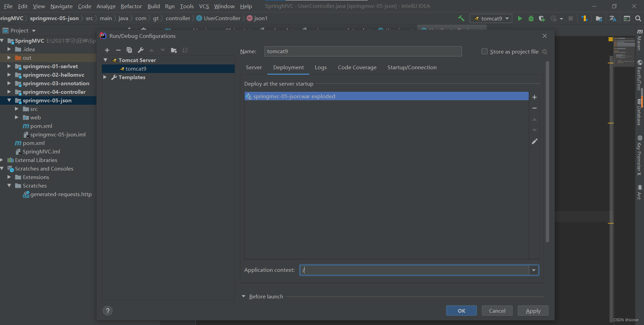Expand web folder in project tree
This screenshot has width=644, height=325.
pyautogui.click(x=17, y=117)
